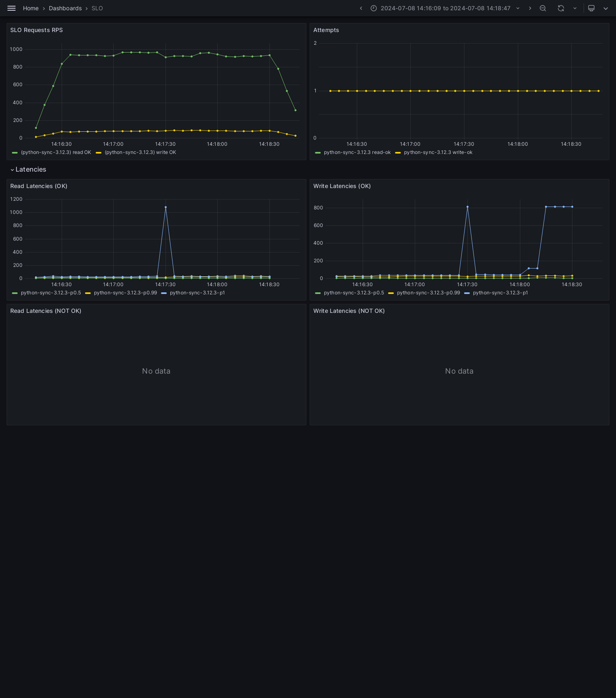The image size is (616, 698).
Task: Go to Home breadcrumb
Action: coord(31,8)
